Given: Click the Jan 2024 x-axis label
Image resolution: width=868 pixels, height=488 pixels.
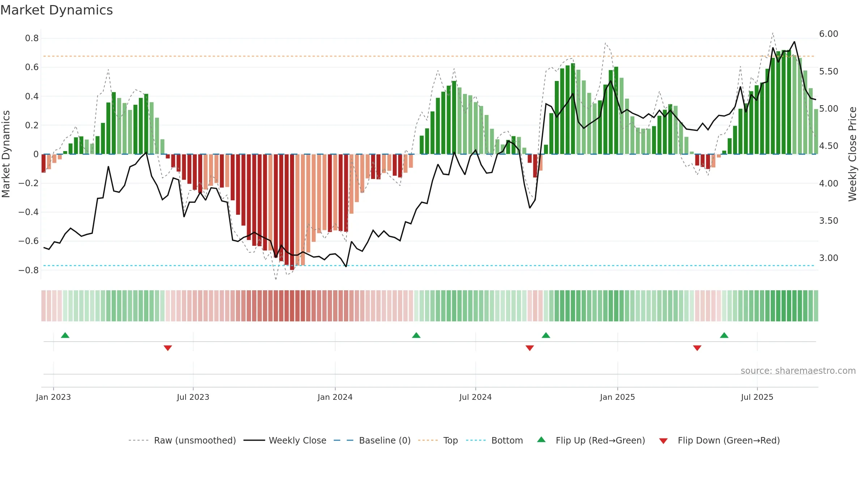Looking at the screenshot, I should 335,397.
